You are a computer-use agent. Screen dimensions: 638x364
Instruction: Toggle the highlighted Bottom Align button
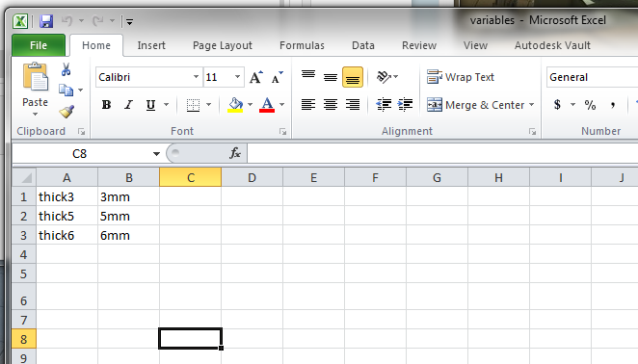353,77
